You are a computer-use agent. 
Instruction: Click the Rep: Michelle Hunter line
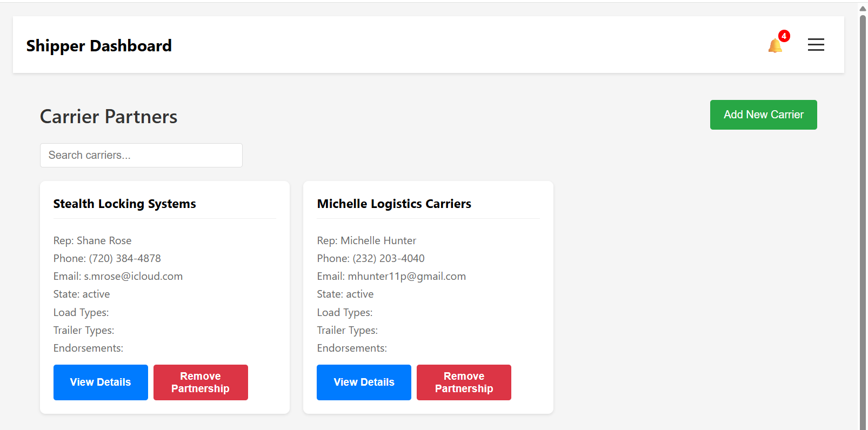pyautogui.click(x=366, y=240)
